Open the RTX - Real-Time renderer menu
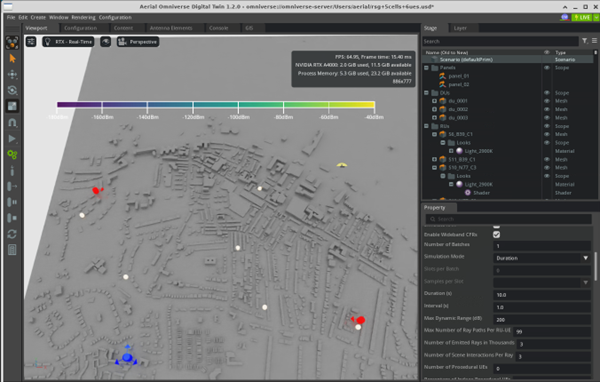 [x=69, y=42]
